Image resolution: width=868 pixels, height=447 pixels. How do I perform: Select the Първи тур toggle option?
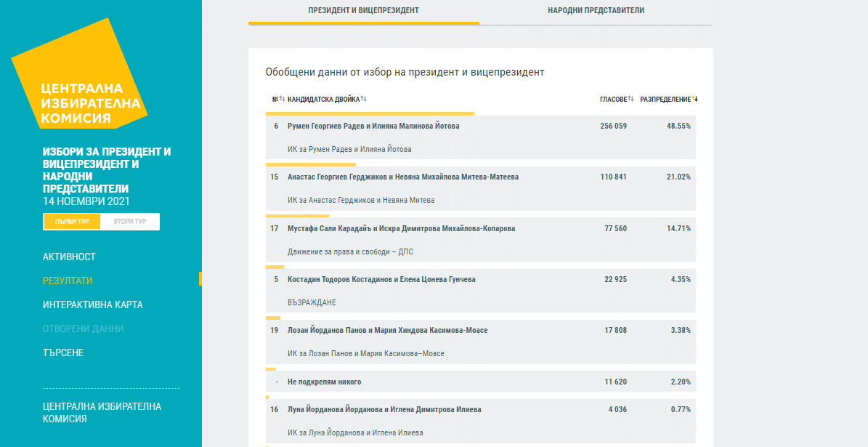[72, 222]
